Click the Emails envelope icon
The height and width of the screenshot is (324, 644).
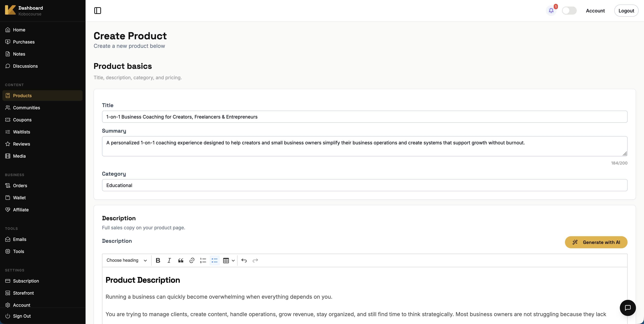[x=8, y=239]
